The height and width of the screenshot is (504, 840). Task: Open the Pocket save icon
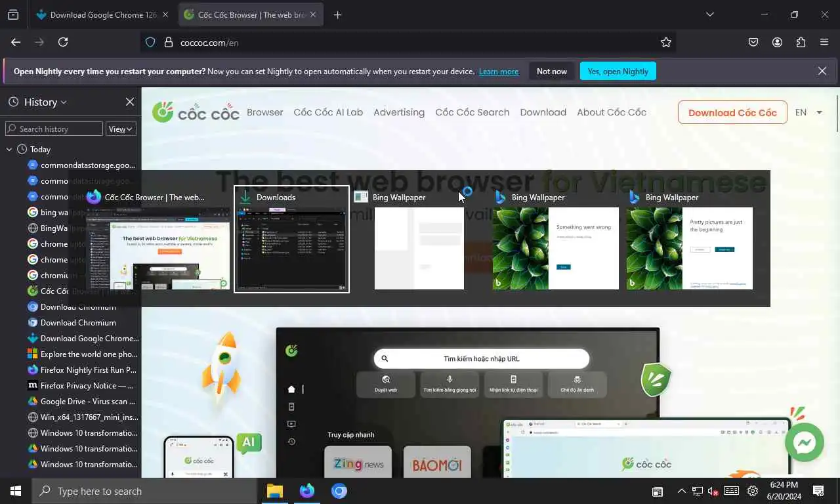click(x=753, y=42)
